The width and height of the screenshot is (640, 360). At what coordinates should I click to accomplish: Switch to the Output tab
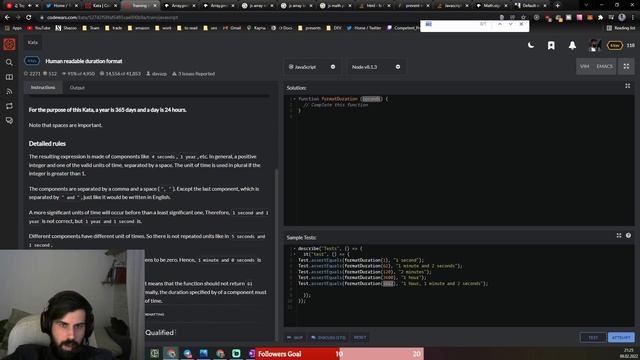pyautogui.click(x=77, y=88)
